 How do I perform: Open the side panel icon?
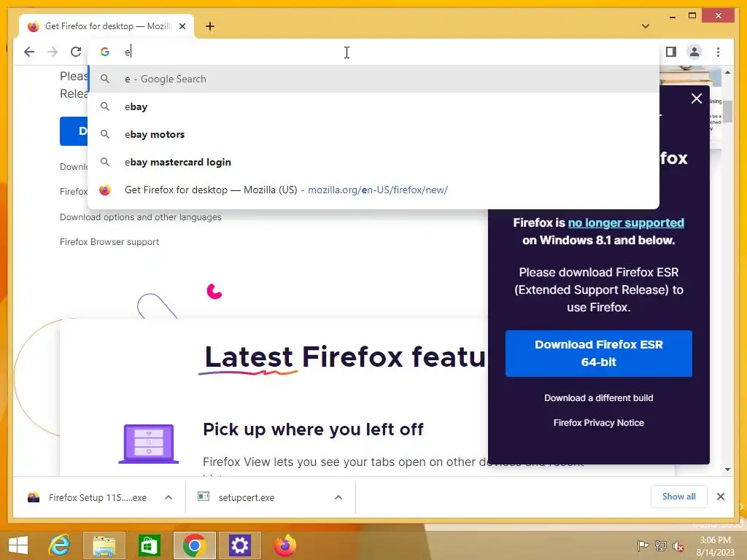click(671, 52)
